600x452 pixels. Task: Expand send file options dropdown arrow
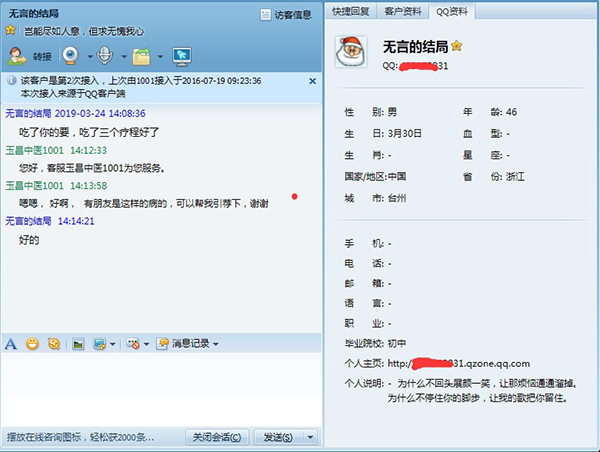point(160,57)
